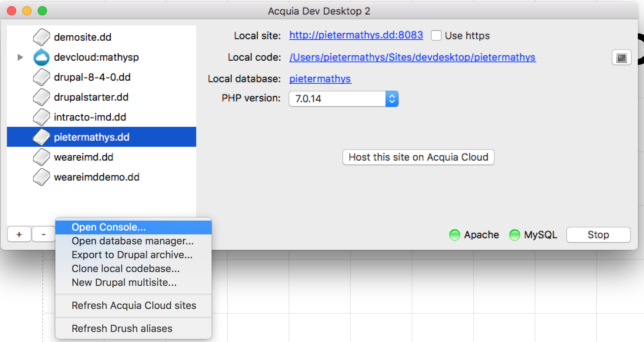Choose Open Console... from the menu

[133, 227]
